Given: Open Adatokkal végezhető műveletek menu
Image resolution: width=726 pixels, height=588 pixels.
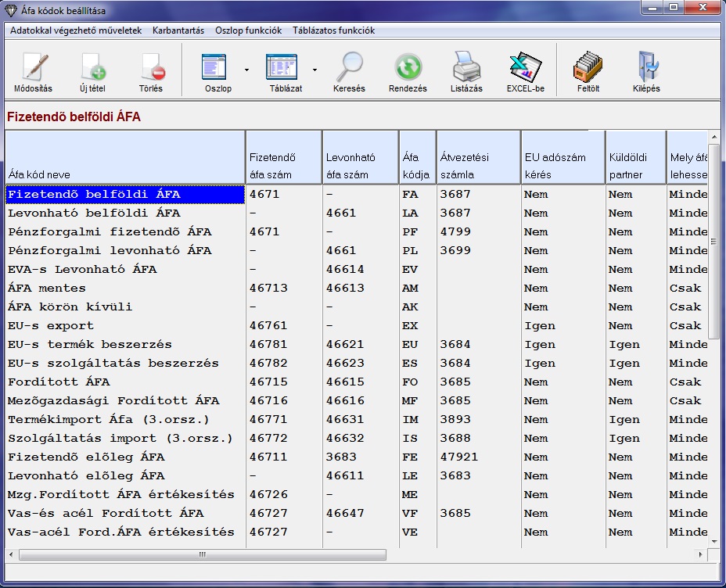Looking at the screenshot, I should coord(76,30).
